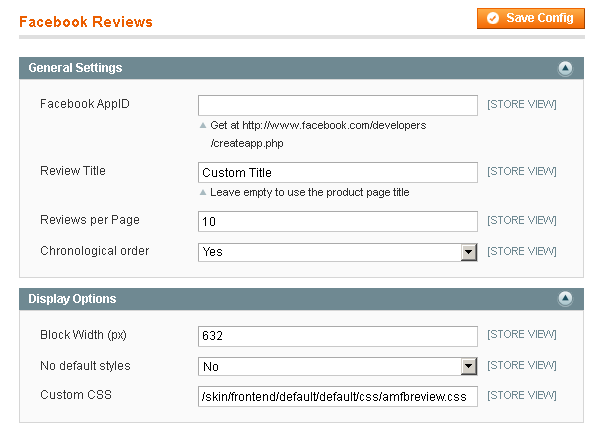The width and height of the screenshot is (600, 440).
Task: Select the Block Width (px) field
Action: click(x=338, y=335)
